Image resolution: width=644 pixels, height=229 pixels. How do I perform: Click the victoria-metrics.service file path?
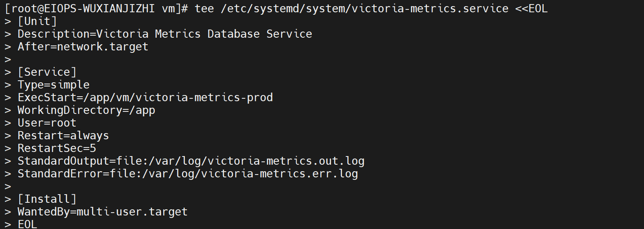[x=365, y=9]
